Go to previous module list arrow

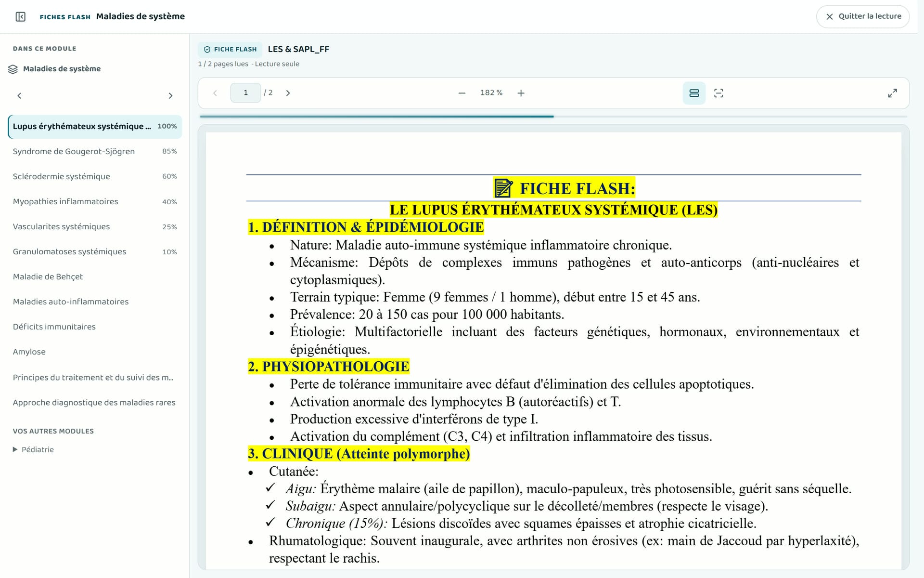point(19,96)
